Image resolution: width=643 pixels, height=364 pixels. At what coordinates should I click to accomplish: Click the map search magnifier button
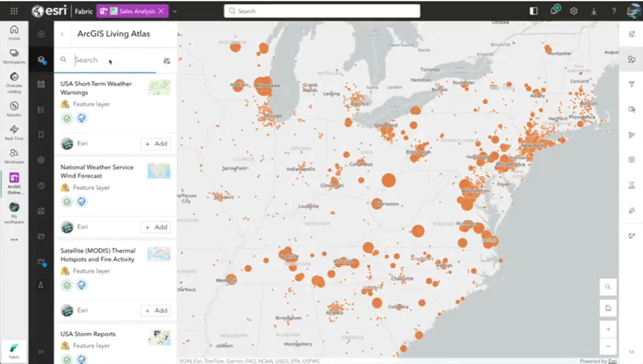[x=608, y=287]
